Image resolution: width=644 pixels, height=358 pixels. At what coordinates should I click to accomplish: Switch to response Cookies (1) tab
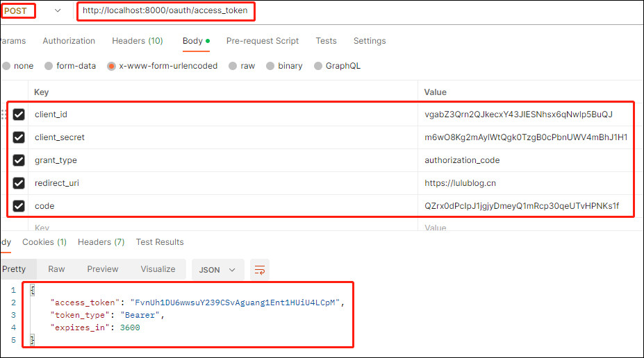point(44,242)
